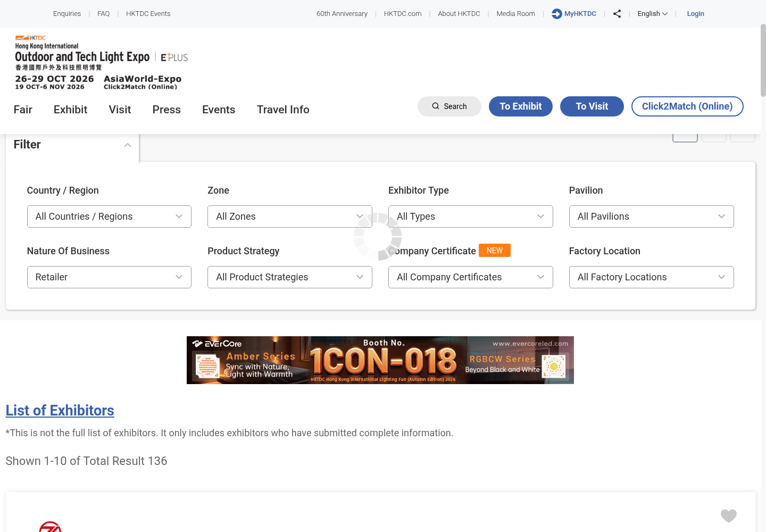
Task: Click the To Visit button
Action: coord(592,106)
